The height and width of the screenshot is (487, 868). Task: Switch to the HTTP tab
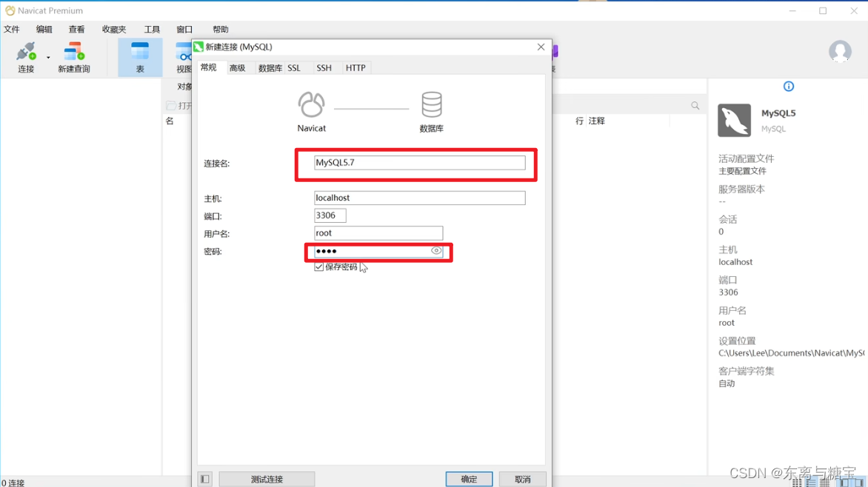355,68
